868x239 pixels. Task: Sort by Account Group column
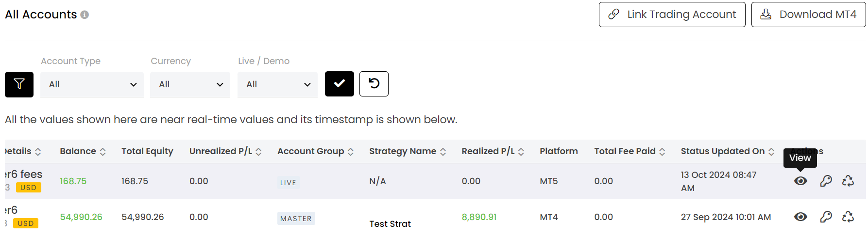click(x=316, y=151)
